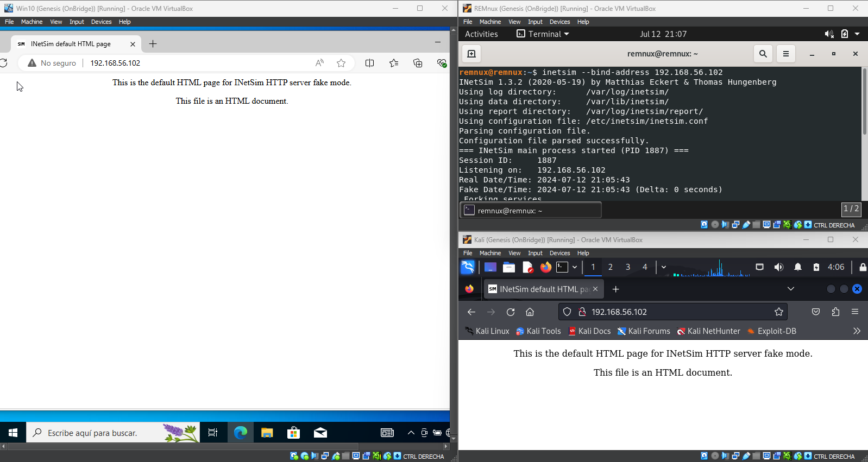Open Windows Task View
Image resolution: width=868 pixels, height=462 pixels.
[x=213, y=433]
